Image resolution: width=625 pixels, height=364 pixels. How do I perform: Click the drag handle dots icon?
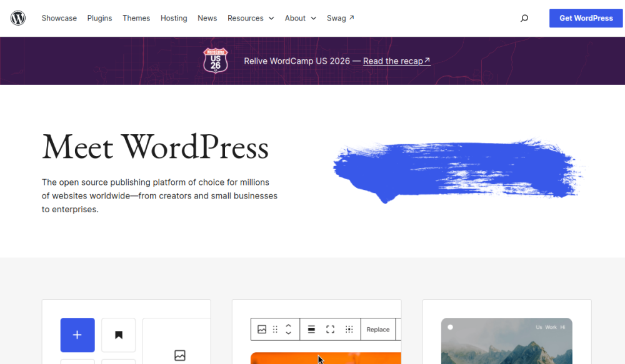275,330
